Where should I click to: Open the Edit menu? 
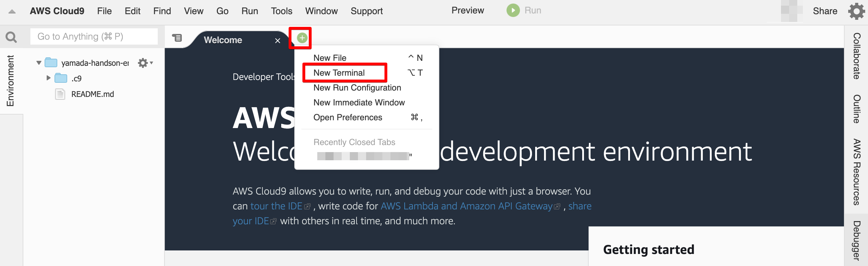pyautogui.click(x=132, y=11)
